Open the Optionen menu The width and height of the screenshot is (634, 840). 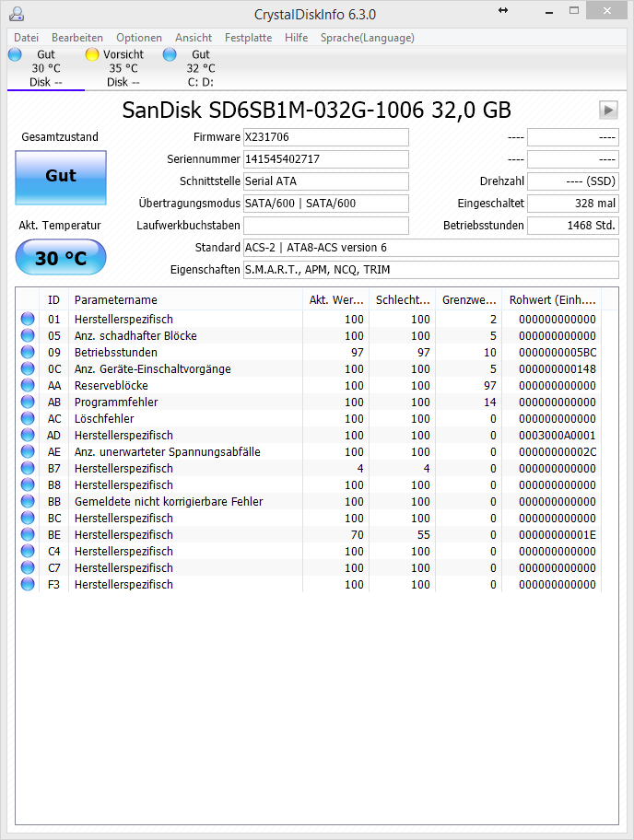(x=139, y=38)
